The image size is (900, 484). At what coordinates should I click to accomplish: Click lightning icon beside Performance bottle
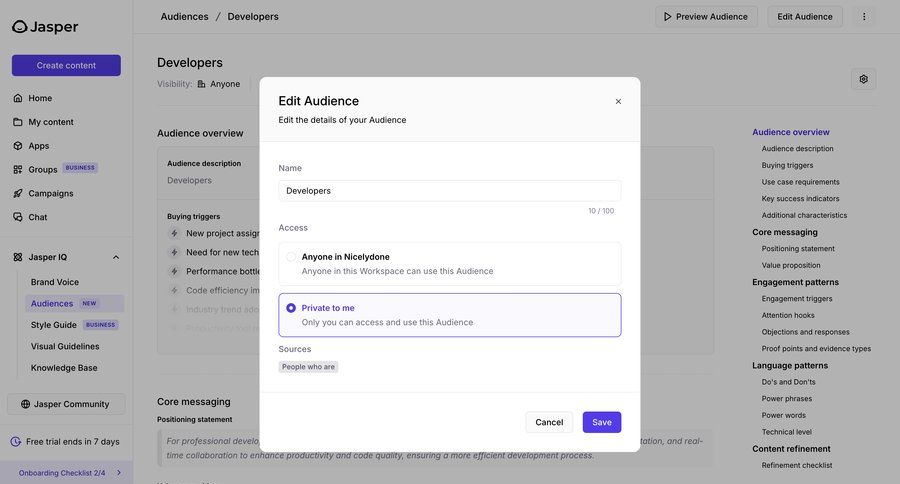174,271
